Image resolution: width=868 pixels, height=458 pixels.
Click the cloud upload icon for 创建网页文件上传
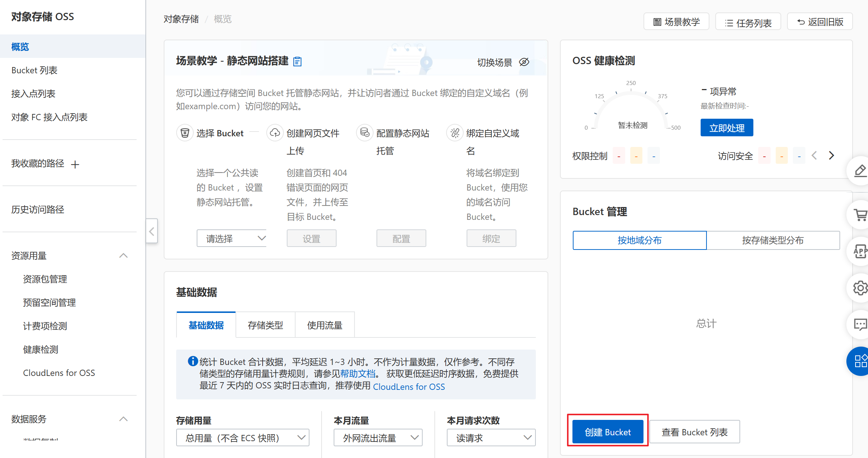(x=275, y=133)
